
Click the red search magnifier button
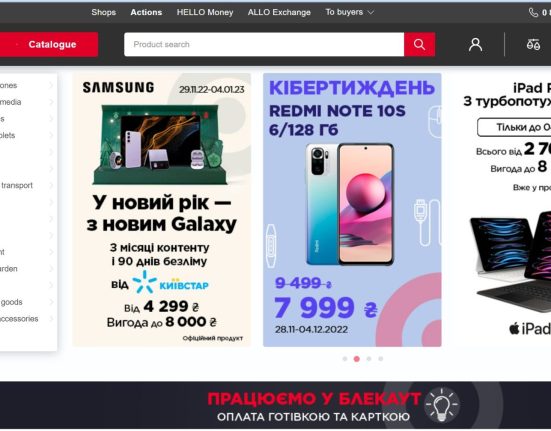pyautogui.click(x=420, y=44)
